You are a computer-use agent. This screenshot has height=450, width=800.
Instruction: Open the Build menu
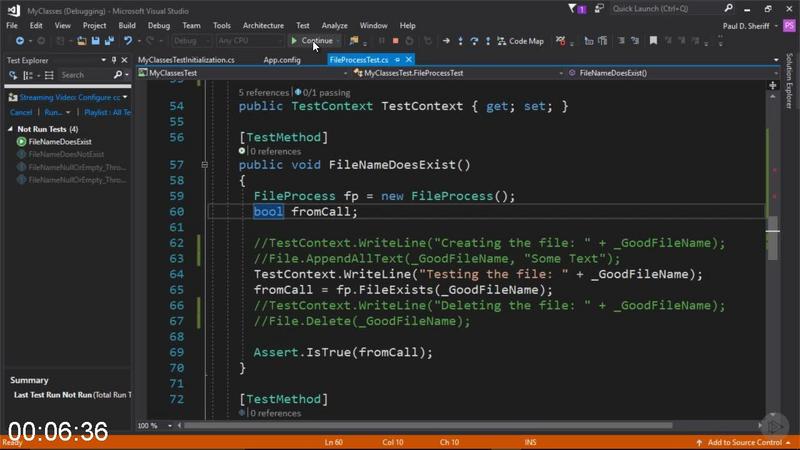coord(127,26)
